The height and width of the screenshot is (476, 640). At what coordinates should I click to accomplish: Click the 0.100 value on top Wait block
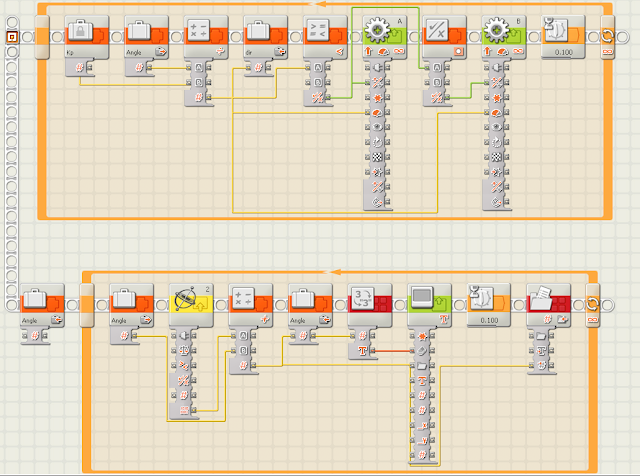[564, 52]
